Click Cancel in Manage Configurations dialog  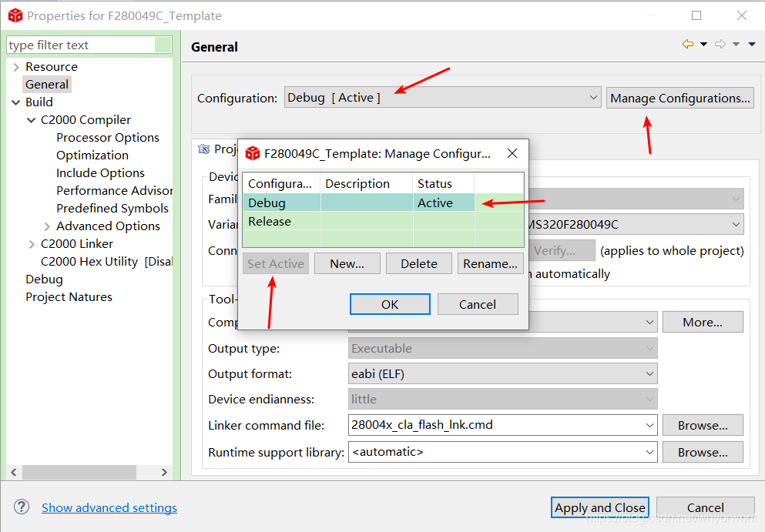coord(478,304)
